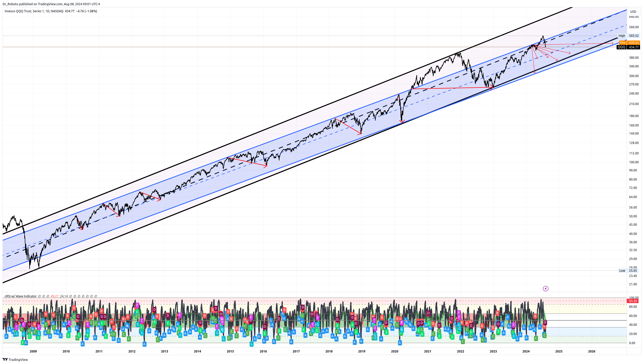Click the 2009 label on time axis

click(x=33, y=351)
